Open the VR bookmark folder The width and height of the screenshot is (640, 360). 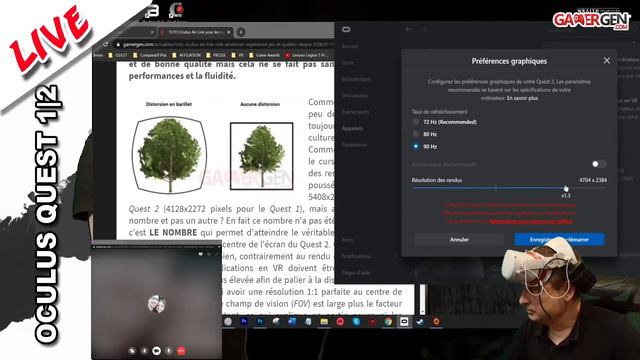pos(238,55)
